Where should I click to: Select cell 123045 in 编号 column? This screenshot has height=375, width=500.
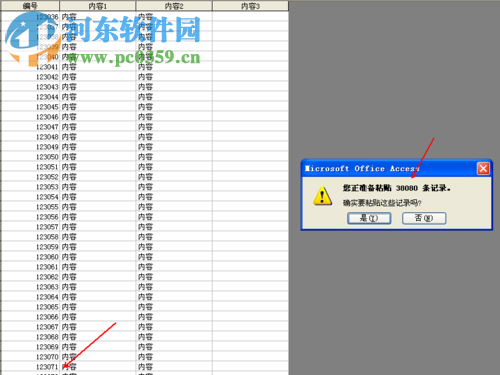[x=31, y=107]
